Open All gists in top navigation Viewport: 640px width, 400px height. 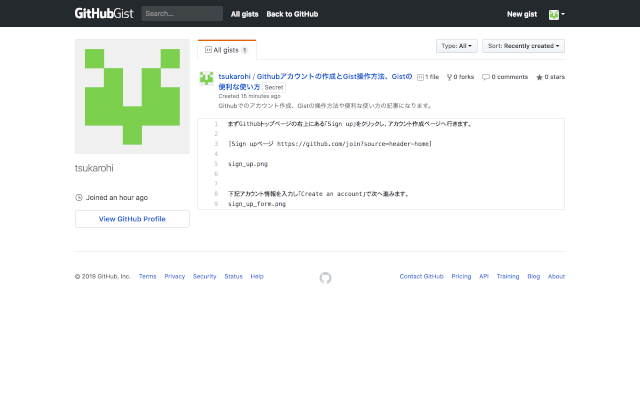coord(243,14)
